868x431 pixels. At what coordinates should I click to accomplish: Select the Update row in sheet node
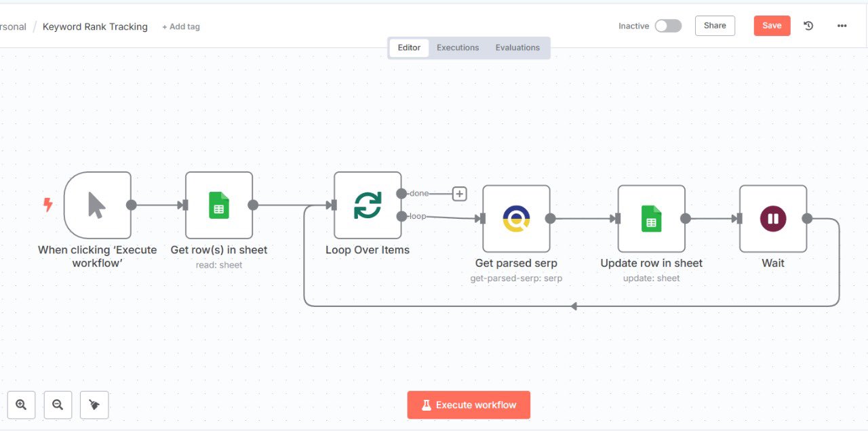coord(651,218)
